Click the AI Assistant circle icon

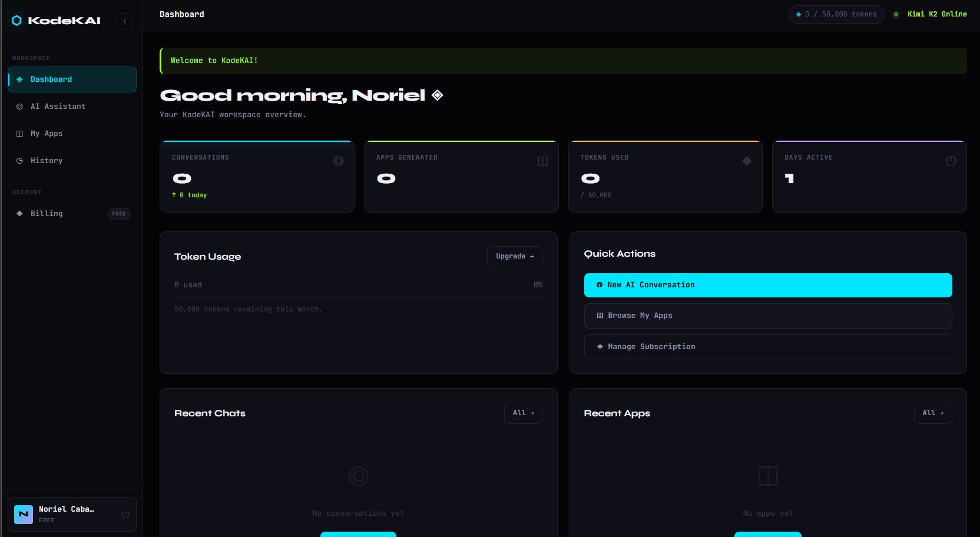19,107
